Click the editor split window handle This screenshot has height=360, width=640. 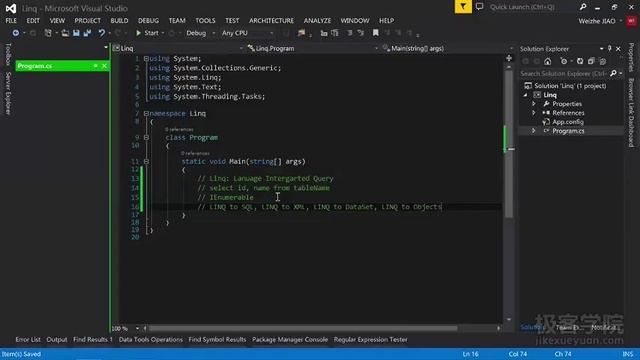509,58
